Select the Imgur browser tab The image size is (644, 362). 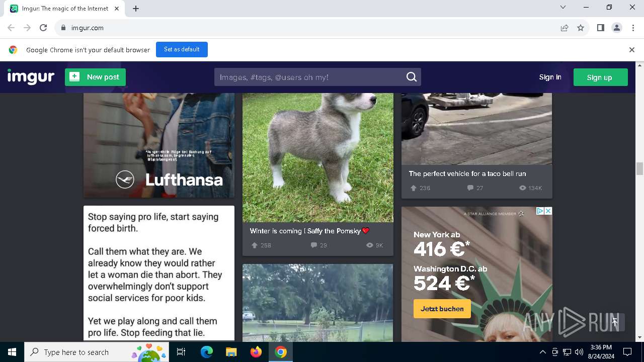point(65,9)
